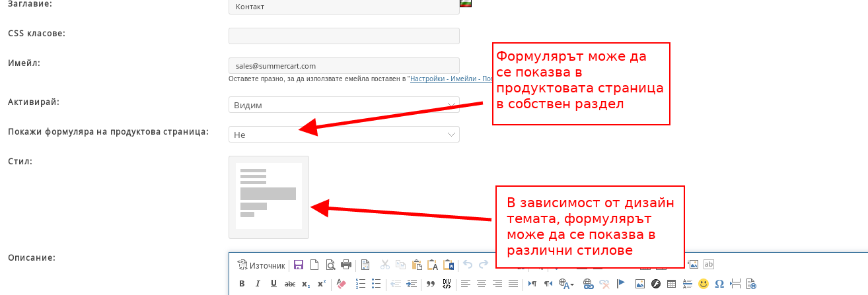Screen dimensions: 868x295
Task: Toggle Italic formatting in editor
Action: pyautogui.click(x=258, y=284)
